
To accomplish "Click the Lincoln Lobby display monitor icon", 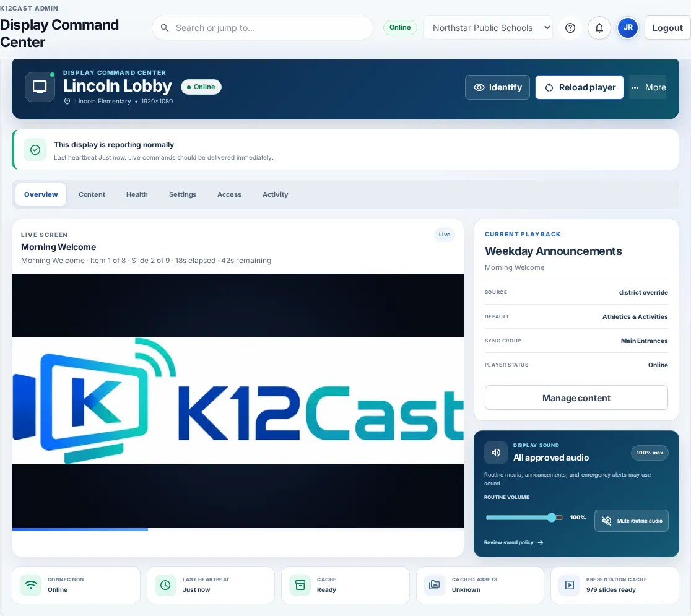I will (40, 87).
